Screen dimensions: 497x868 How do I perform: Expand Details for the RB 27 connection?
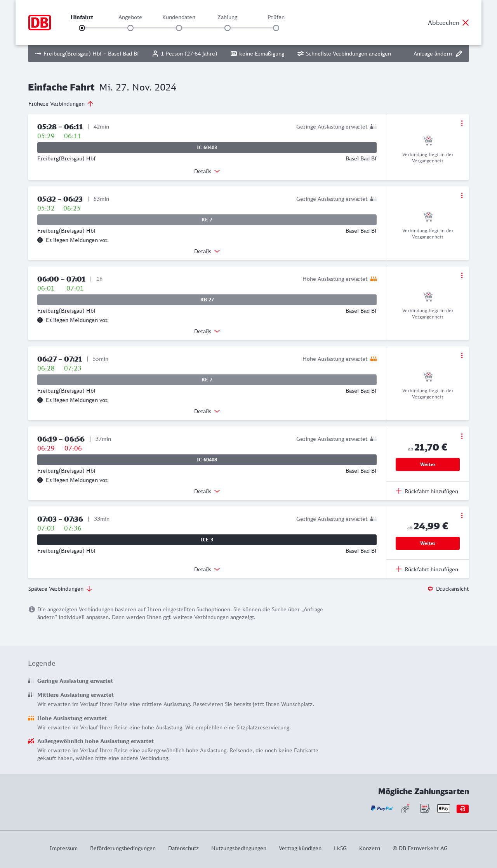(x=207, y=331)
